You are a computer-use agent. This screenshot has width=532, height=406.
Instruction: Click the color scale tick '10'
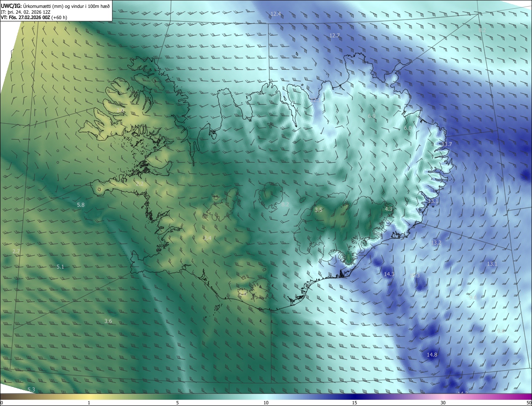(266, 403)
